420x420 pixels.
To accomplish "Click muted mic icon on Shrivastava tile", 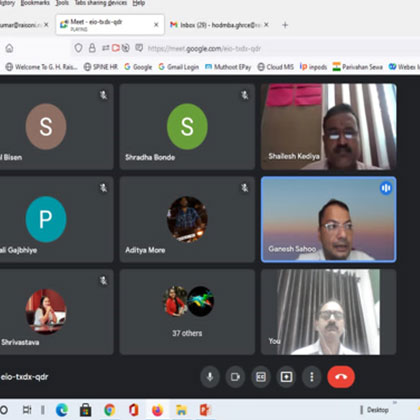I will [103, 281].
